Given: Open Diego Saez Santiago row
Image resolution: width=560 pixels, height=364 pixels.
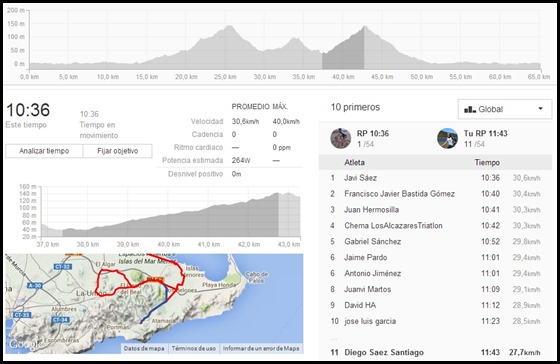Looking at the screenshot, I should click(435, 352).
